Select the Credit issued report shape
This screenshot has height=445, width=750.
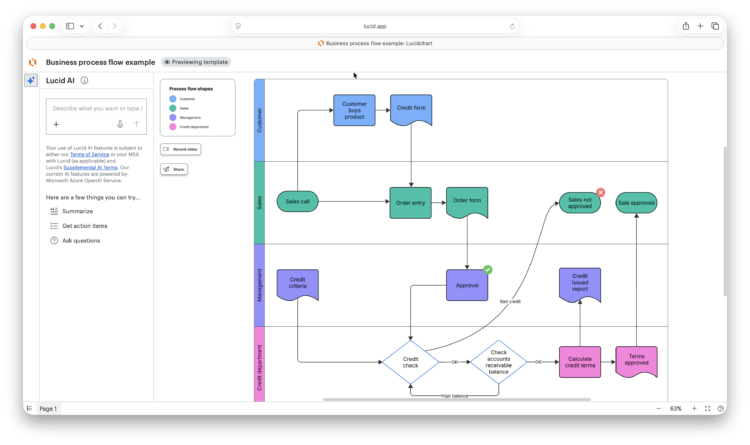[580, 285]
